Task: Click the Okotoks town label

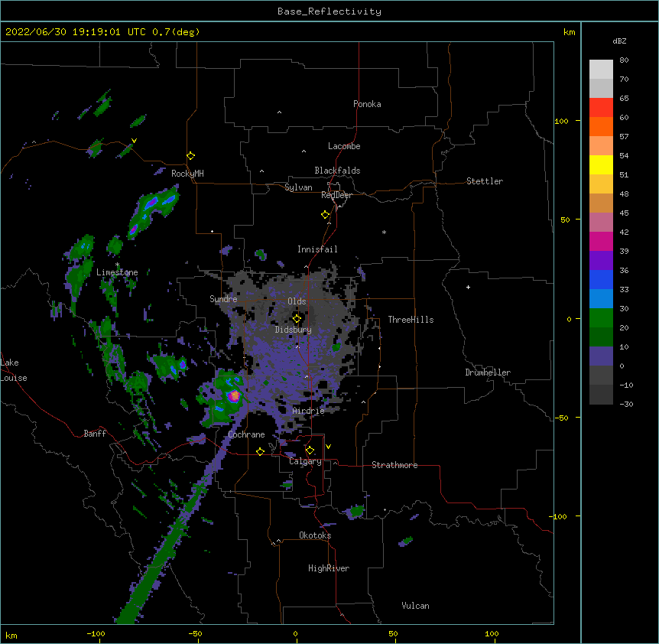Action: click(x=315, y=535)
